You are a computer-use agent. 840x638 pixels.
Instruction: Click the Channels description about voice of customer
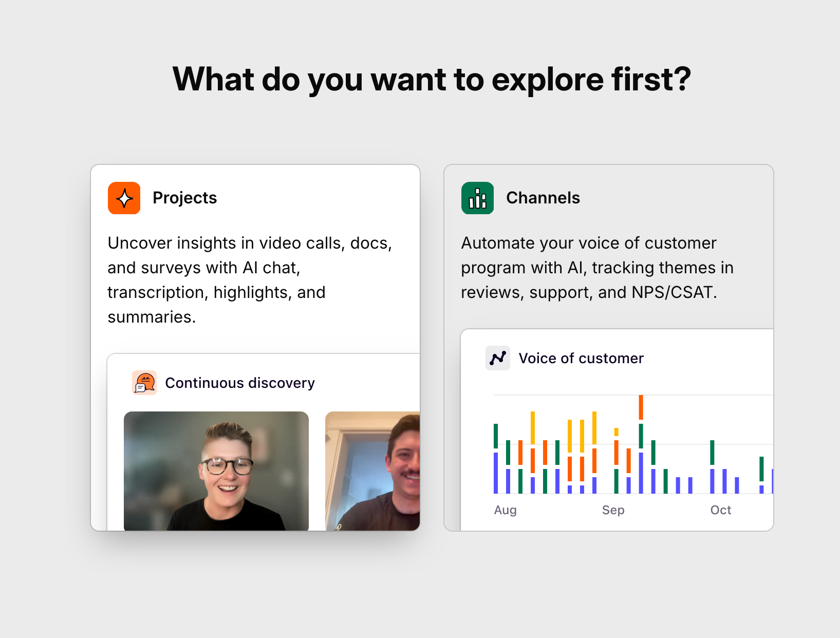coord(597,267)
